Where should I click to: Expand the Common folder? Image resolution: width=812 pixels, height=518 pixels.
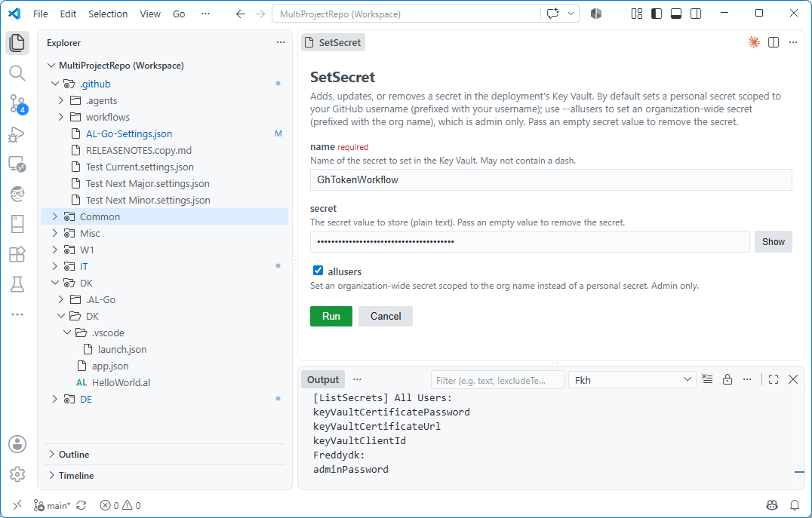tap(55, 217)
